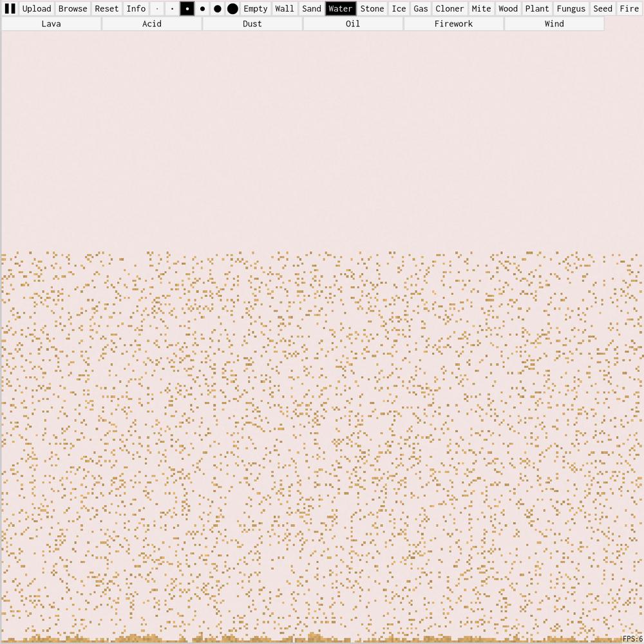Select the active Water element
This screenshot has height=644, width=644.
(341, 8)
